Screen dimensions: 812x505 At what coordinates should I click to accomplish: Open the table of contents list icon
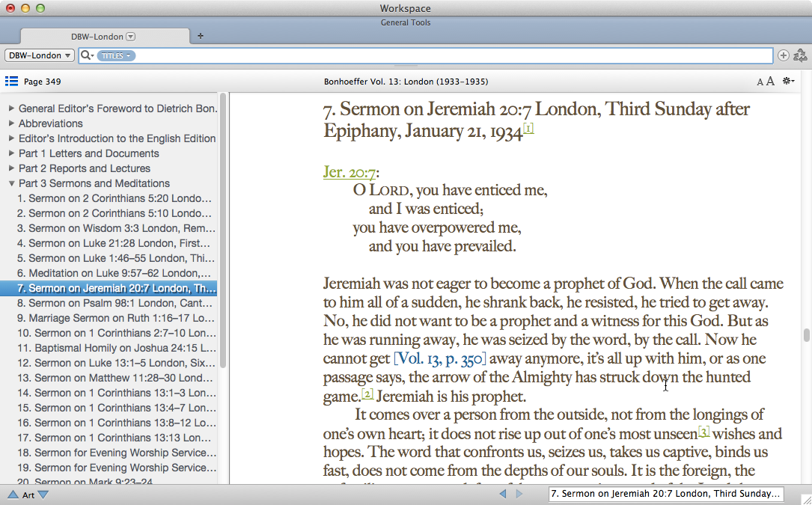[11, 82]
